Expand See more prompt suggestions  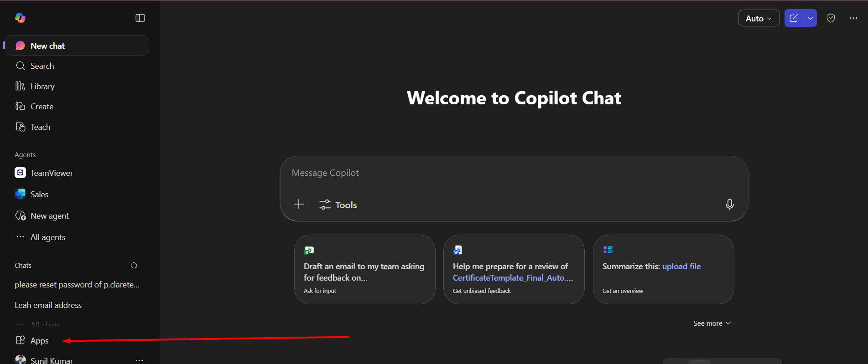point(712,323)
